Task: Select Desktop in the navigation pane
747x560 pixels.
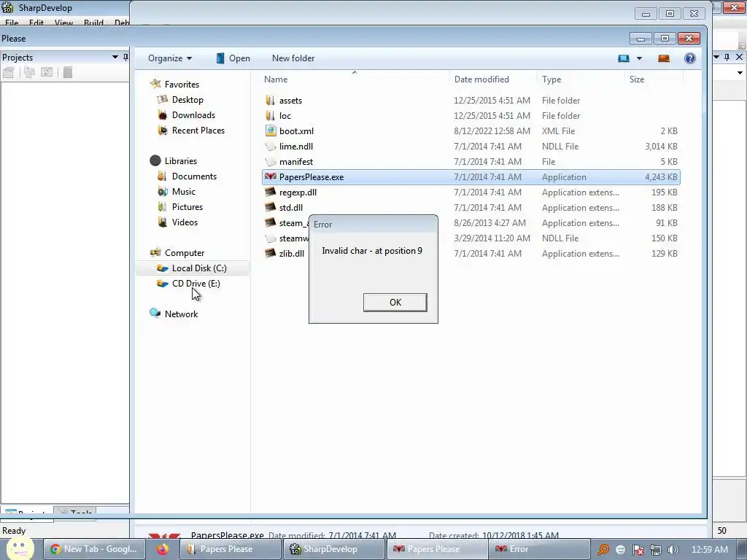Action: [187, 99]
